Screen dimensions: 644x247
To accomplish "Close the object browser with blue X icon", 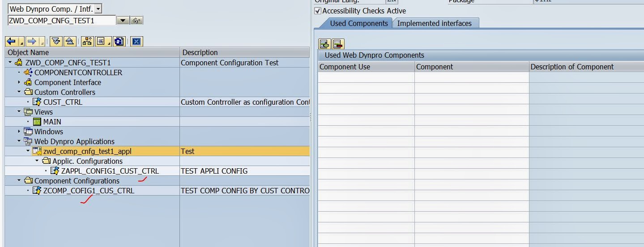I will pos(136,42).
